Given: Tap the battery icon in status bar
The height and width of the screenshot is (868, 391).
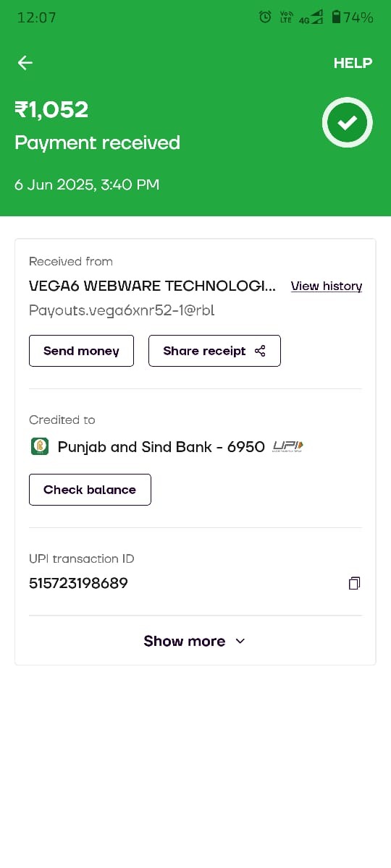Looking at the screenshot, I should tap(336, 17).
